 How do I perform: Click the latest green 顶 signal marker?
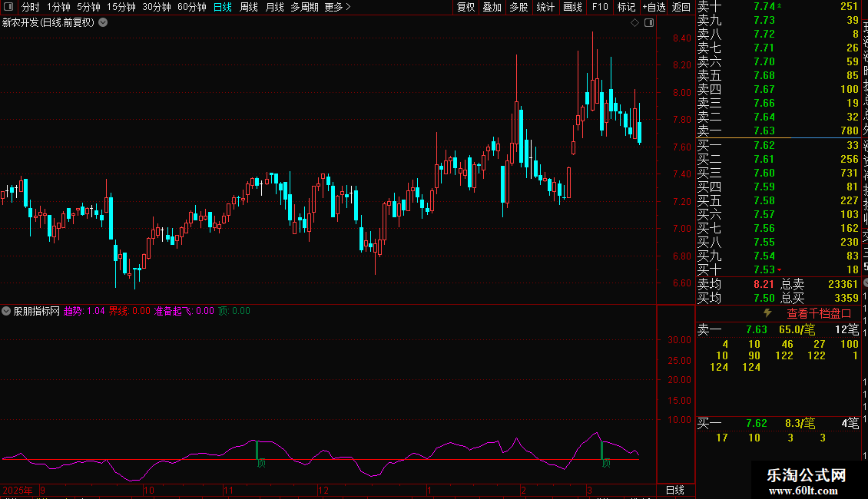pyautogui.click(x=606, y=463)
